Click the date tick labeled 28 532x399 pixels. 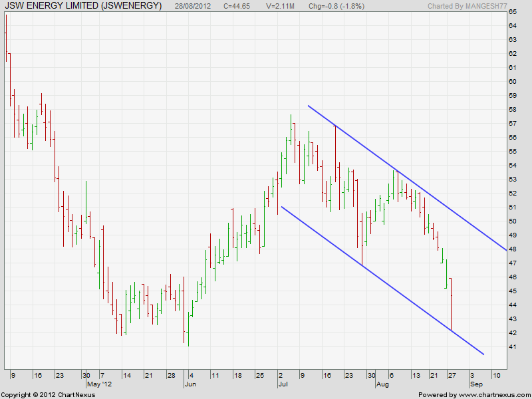pyautogui.click(x=171, y=375)
